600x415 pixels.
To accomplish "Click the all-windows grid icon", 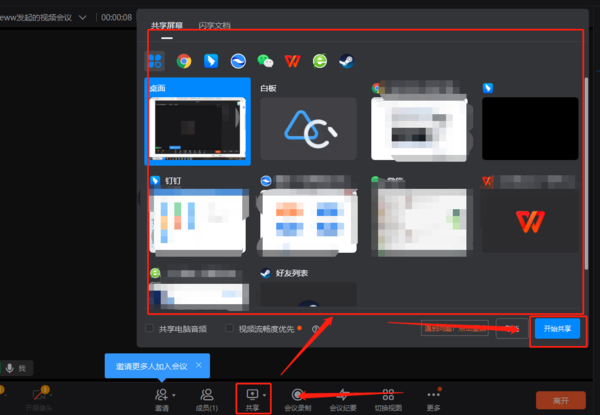I will point(156,62).
